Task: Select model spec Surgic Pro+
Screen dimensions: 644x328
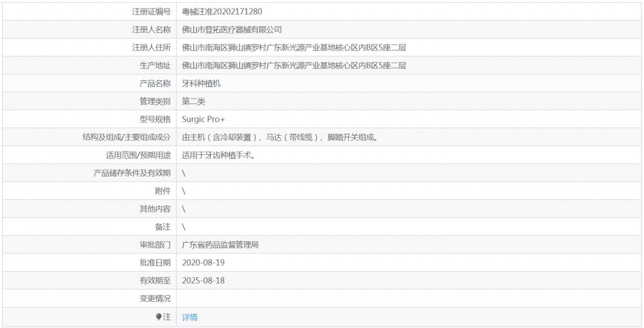Action: point(203,119)
